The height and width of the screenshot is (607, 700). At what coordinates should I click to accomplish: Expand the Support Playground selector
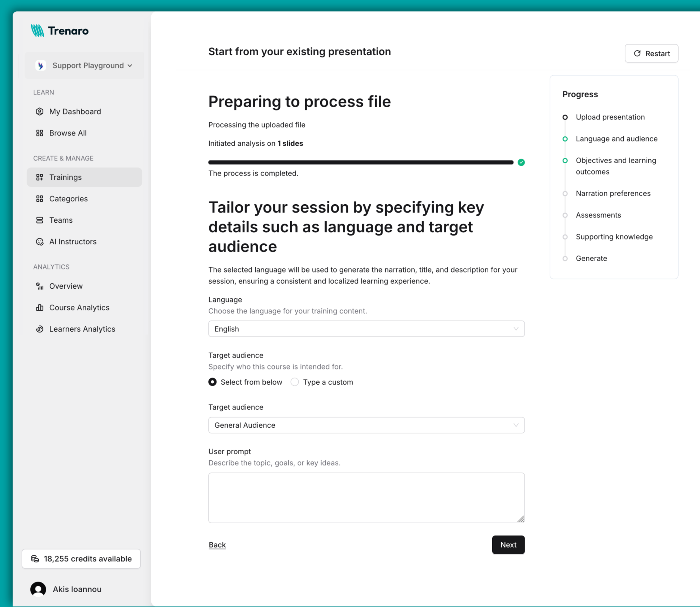[84, 65]
